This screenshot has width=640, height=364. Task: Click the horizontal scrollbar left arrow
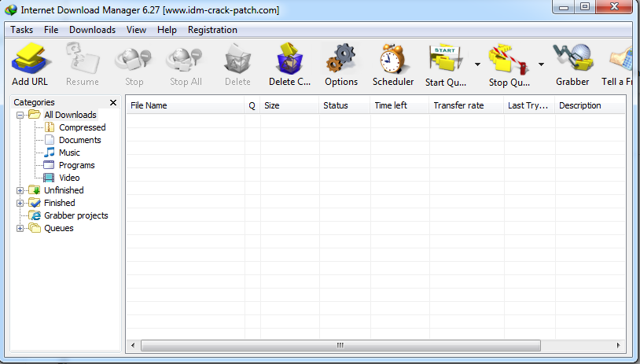133,346
